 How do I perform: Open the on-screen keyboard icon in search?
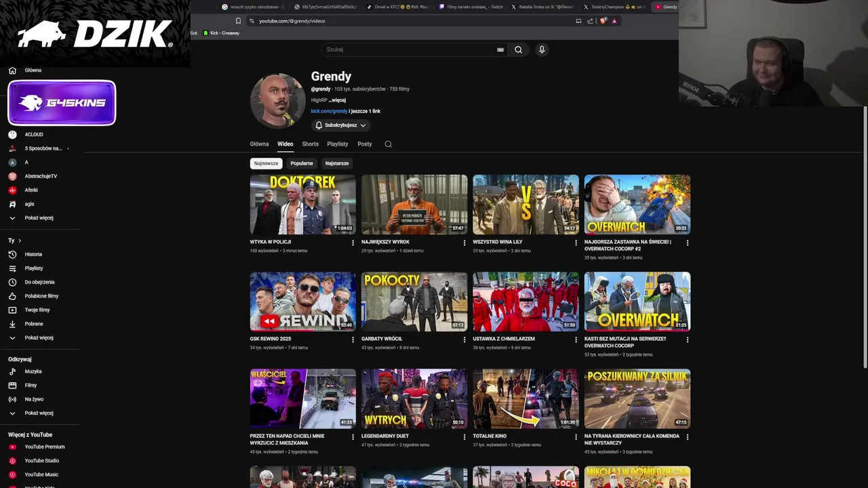[500, 49]
